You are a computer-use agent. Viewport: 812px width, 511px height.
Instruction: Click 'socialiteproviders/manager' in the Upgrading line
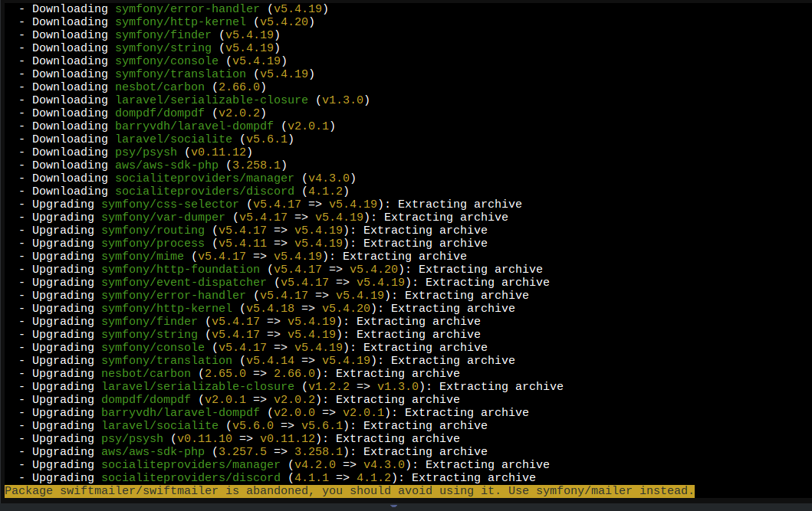point(191,464)
